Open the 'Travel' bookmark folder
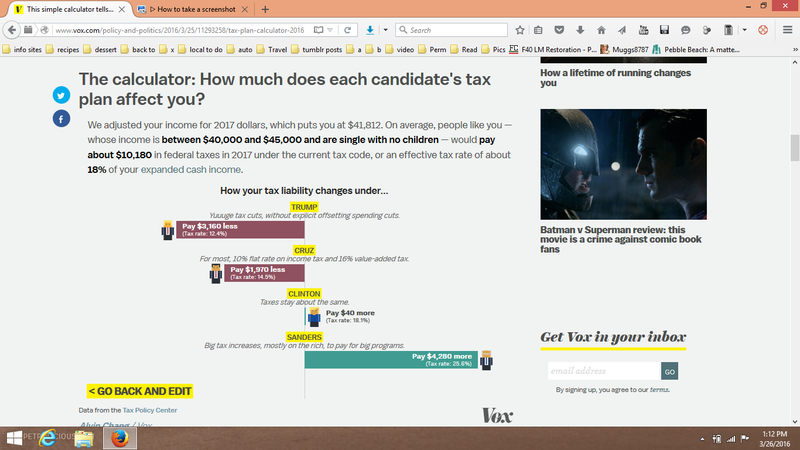Image resolution: width=800 pixels, height=450 pixels. (272, 49)
